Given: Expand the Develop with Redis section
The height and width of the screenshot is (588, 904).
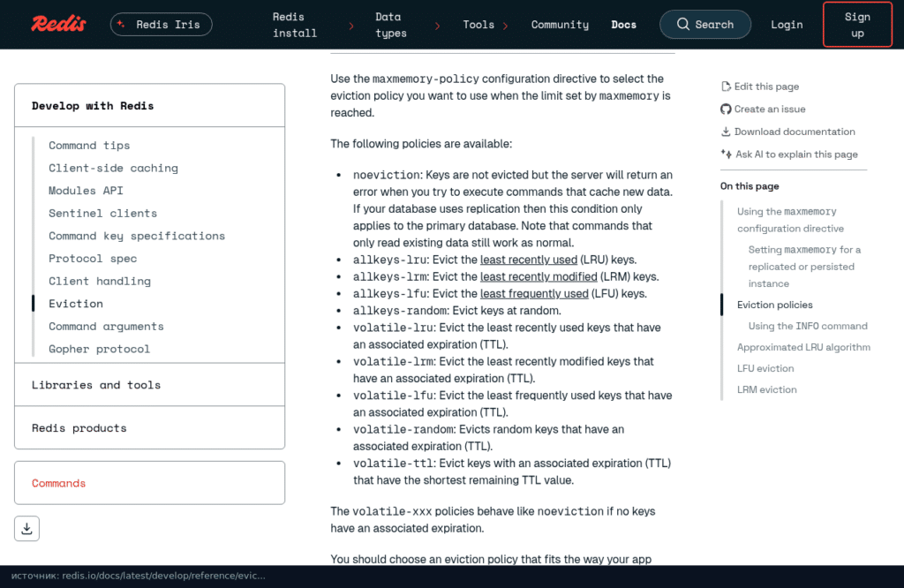Looking at the screenshot, I should 149,105.
